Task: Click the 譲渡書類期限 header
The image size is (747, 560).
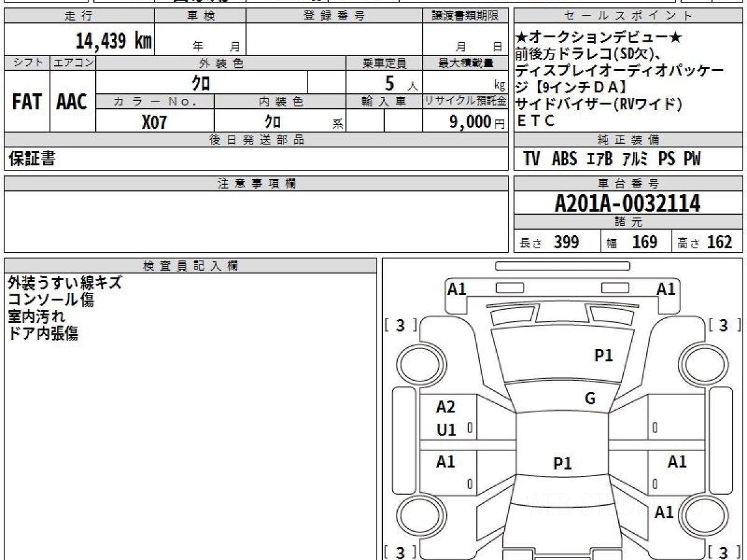Action: click(464, 16)
